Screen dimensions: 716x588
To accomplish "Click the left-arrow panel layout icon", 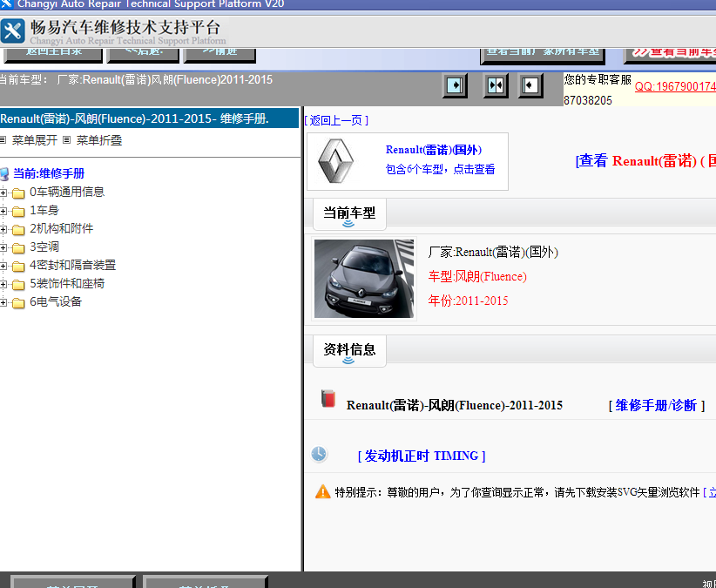I will tap(530, 85).
